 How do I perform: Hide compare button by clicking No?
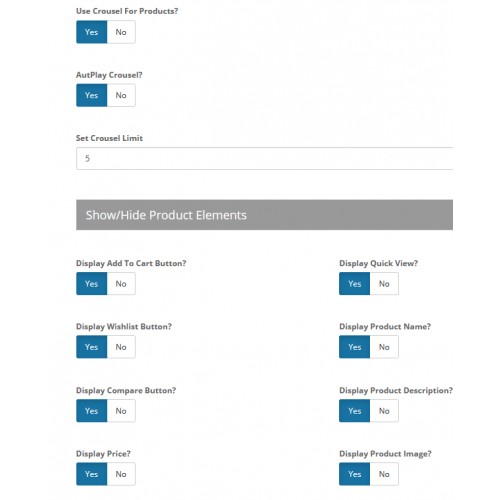click(x=121, y=411)
